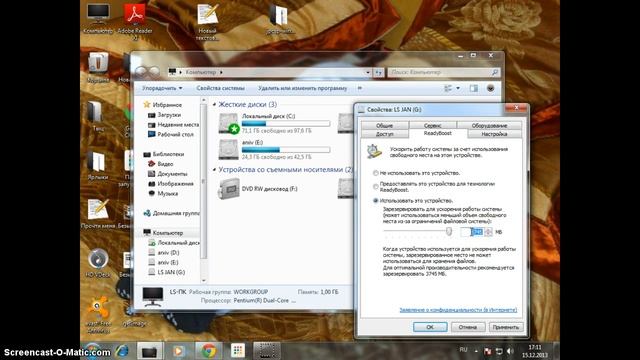Open Explorer help icon in toolbar
Viewport: 640px width, 360px height.
(491, 88)
